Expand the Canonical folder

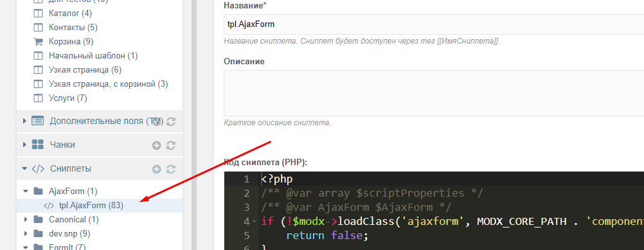click(26, 219)
